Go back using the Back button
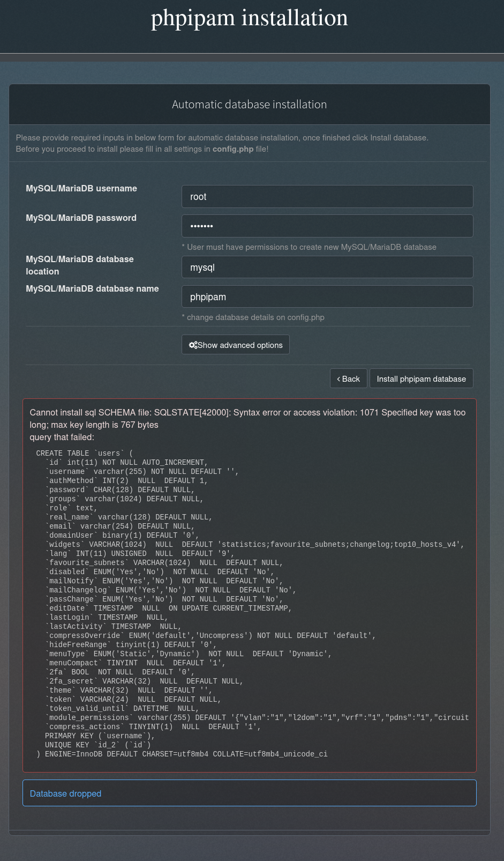 349,379
